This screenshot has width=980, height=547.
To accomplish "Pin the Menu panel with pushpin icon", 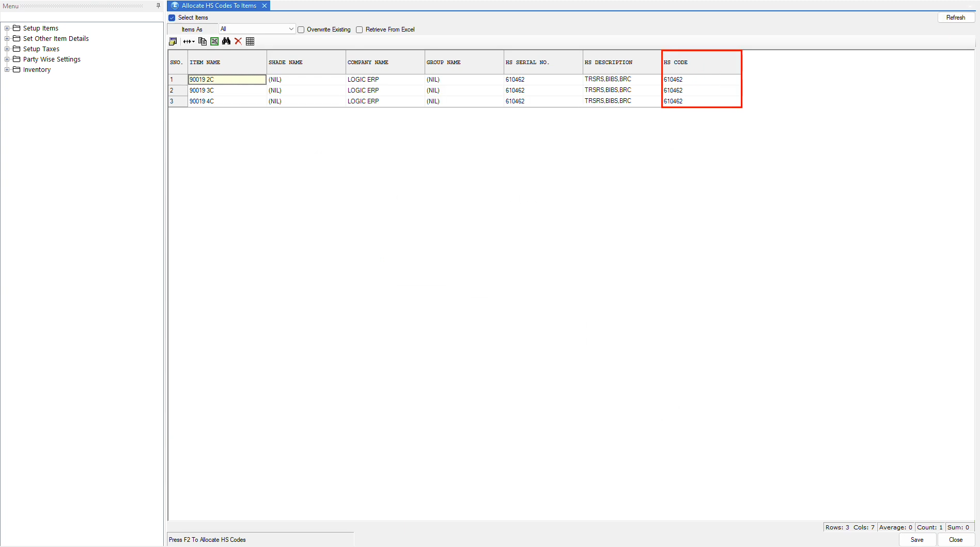I will pyautogui.click(x=158, y=6).
